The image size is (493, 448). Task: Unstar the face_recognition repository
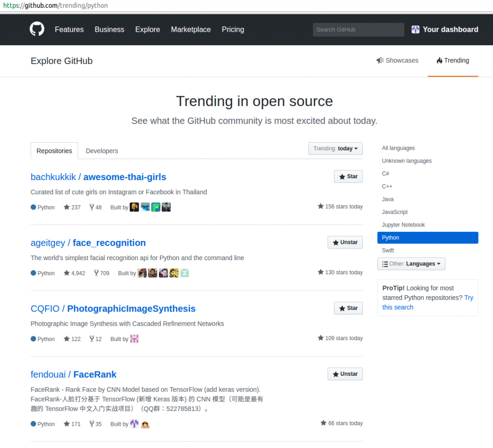(x=345, y=242)
